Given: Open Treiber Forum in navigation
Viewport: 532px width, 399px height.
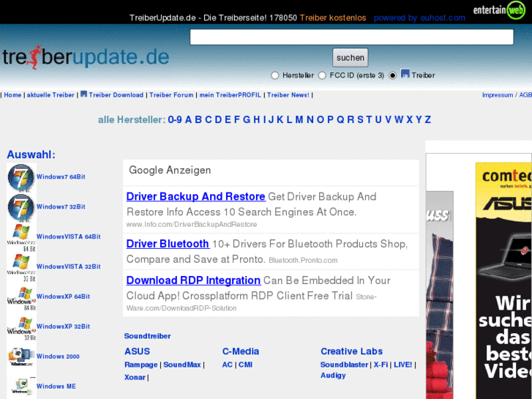Looking at the screenshot, I should 171,95.
